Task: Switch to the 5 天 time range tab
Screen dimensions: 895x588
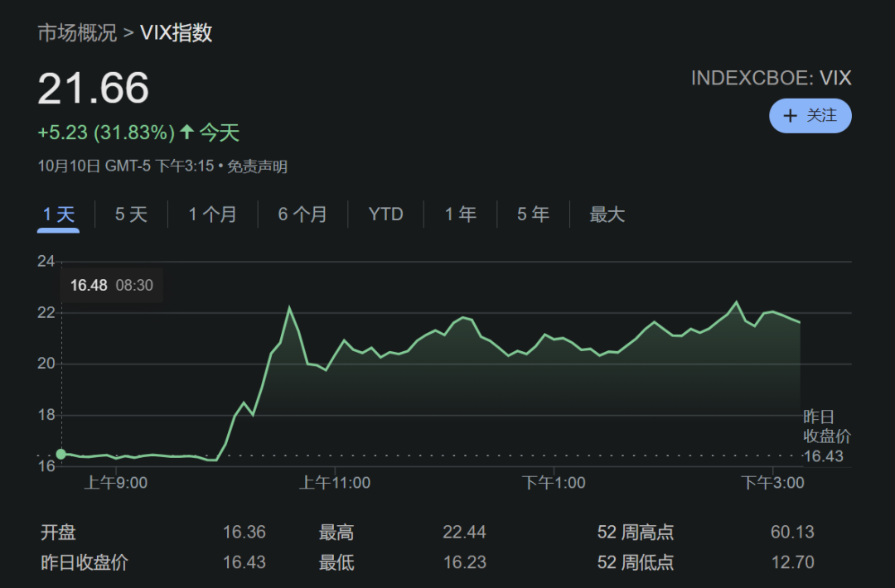Action: 130,214
